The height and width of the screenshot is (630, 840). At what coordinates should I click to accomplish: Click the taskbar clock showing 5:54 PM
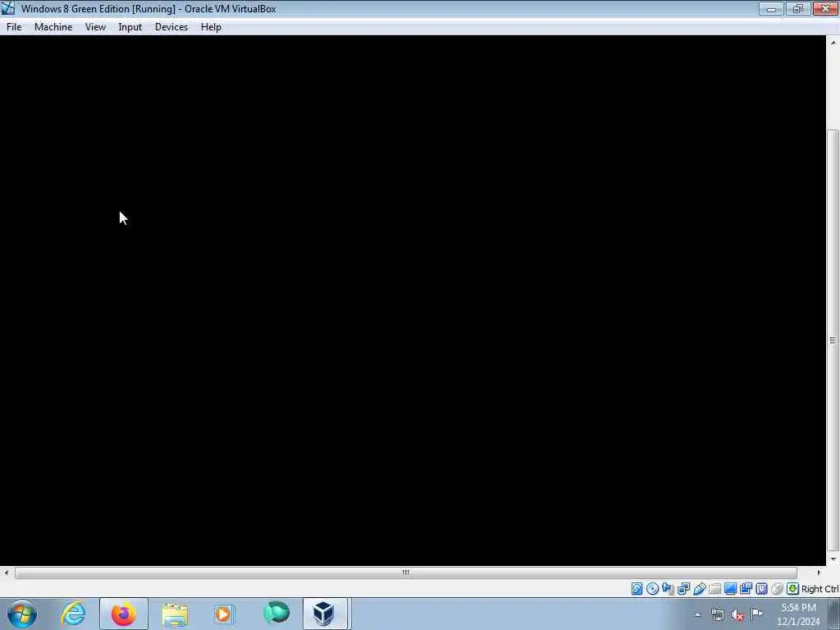(x=798, y=614)
